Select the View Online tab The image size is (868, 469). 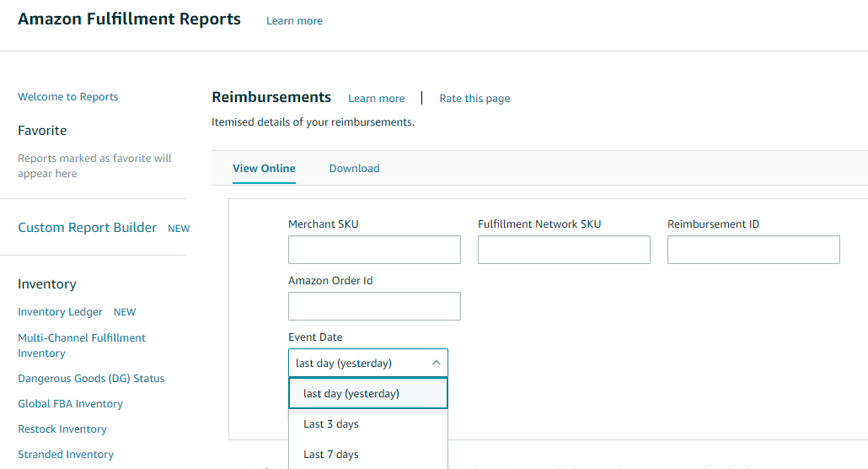pos(264,168)
